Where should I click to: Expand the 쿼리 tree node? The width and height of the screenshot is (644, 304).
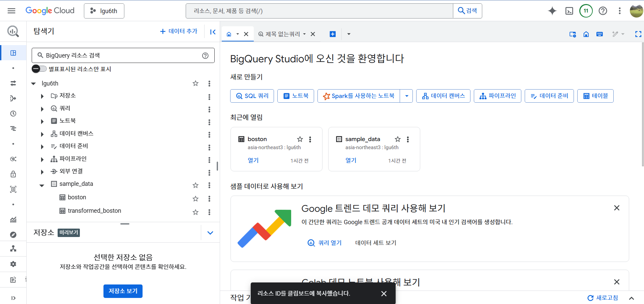point(42,109)
